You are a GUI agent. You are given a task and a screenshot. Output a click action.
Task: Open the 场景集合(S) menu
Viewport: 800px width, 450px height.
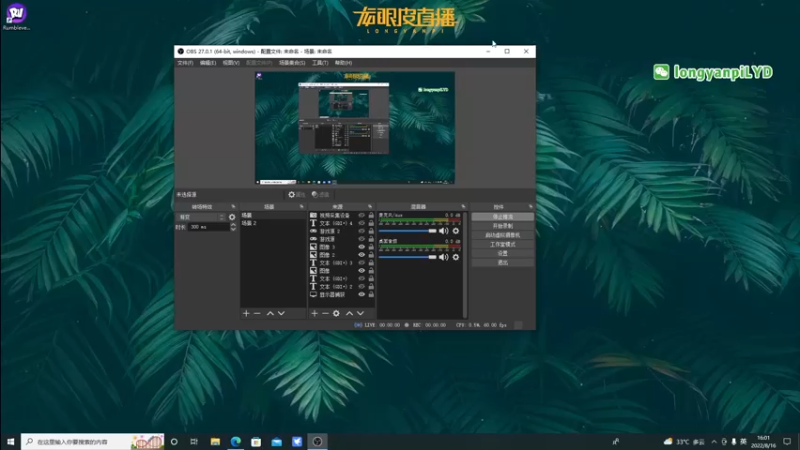click(292, 63)
